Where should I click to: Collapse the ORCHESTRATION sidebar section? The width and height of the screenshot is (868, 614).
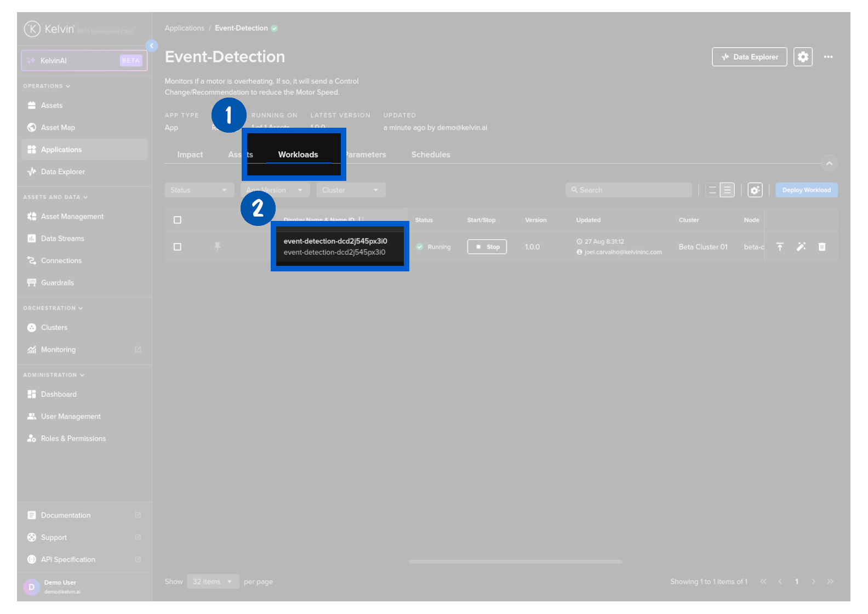[x=53, y=308]
